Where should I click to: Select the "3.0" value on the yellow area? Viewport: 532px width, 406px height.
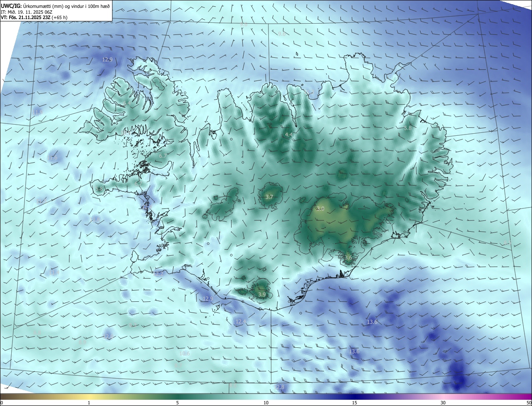coord(320,208)
